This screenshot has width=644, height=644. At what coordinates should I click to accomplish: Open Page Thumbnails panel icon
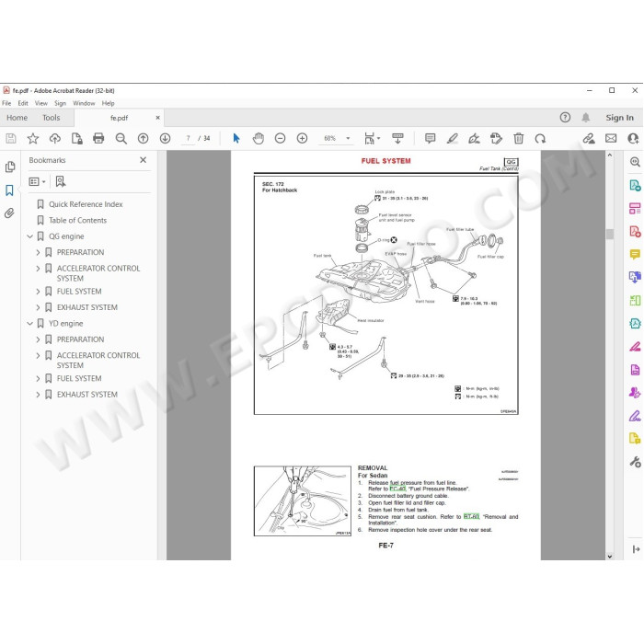(x=10, y=167)
